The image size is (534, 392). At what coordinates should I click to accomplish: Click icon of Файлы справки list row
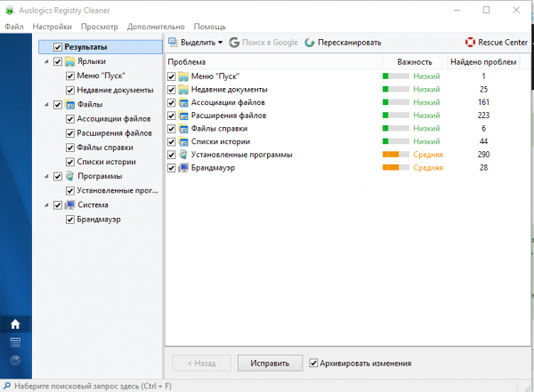coord(183,129)
